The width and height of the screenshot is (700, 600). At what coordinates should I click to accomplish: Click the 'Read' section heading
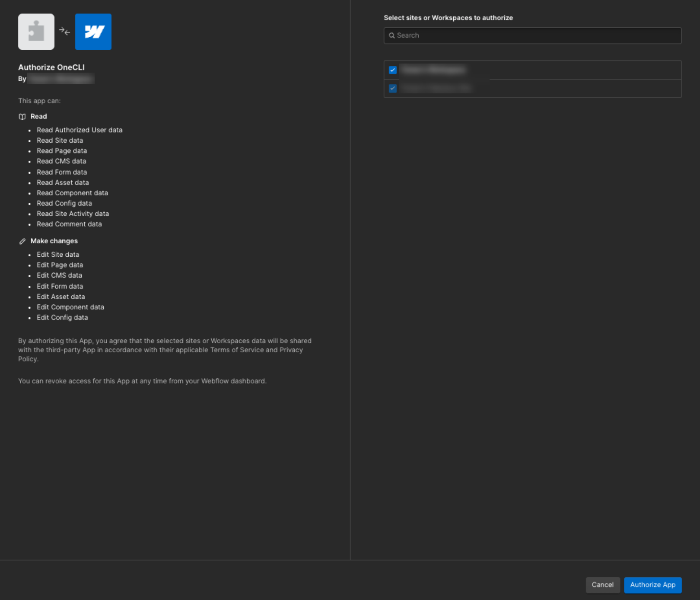click(x=39, y=116)
